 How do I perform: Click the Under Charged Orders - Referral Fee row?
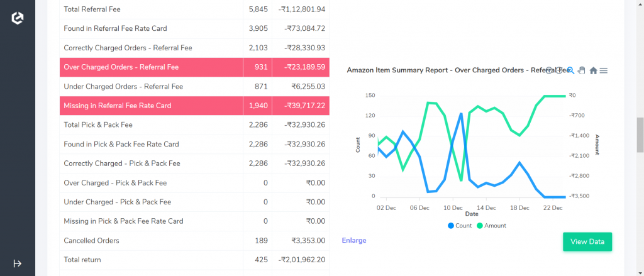click(194, 87)
